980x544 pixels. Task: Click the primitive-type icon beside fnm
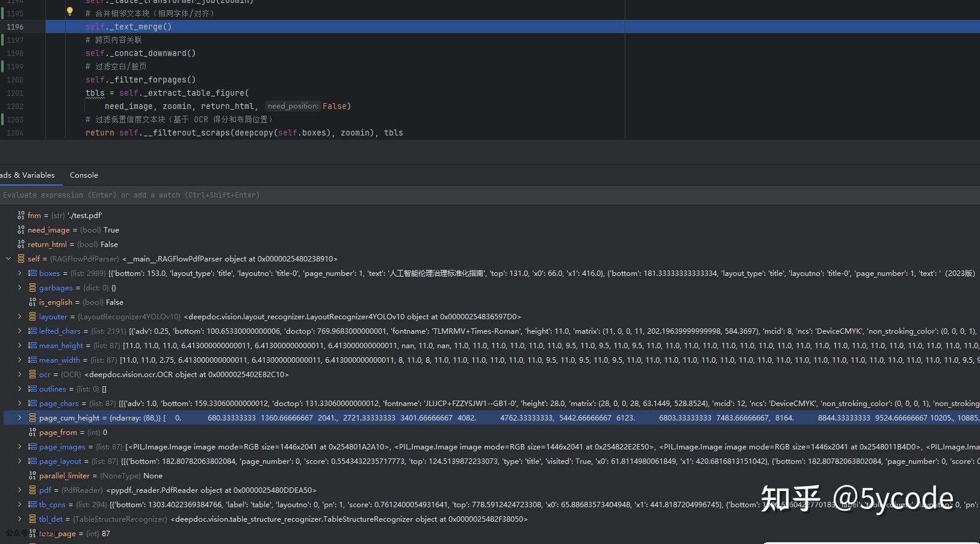(21, 216)
